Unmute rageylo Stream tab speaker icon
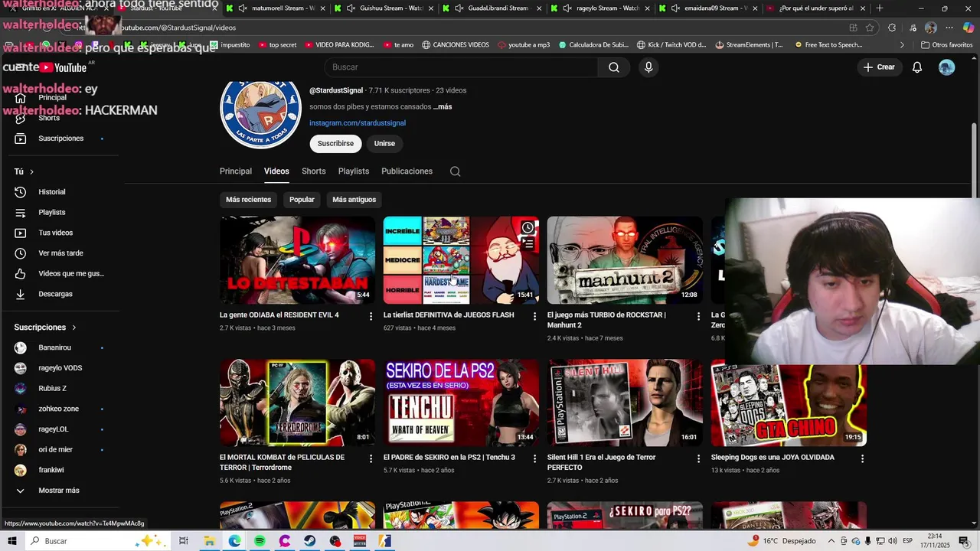The width and height of the screenshot is (980, 551). [x=567, y=8]
